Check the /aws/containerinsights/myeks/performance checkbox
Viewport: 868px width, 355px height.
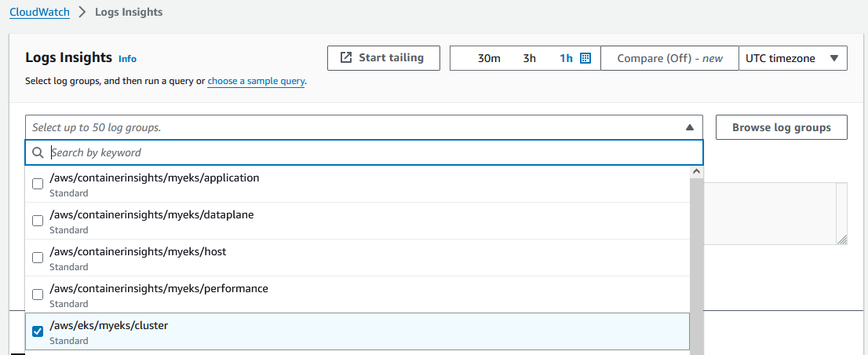tap(38, 294)
